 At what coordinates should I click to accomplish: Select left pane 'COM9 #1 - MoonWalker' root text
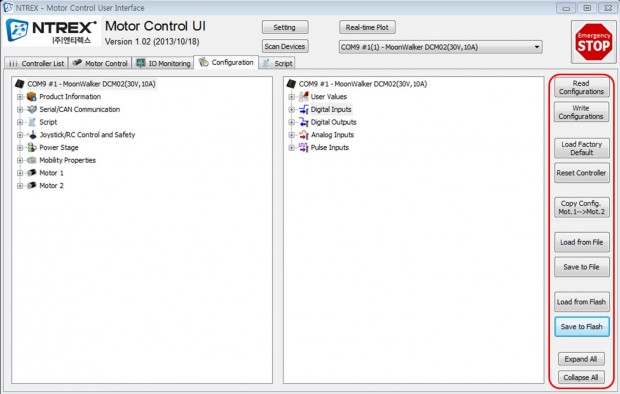[91, 84]
